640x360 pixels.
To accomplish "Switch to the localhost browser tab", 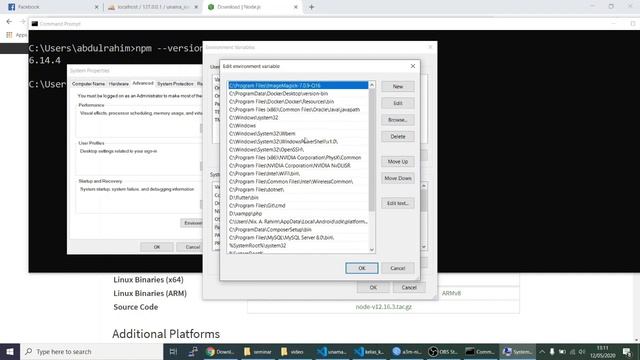I will click(153, 7).
